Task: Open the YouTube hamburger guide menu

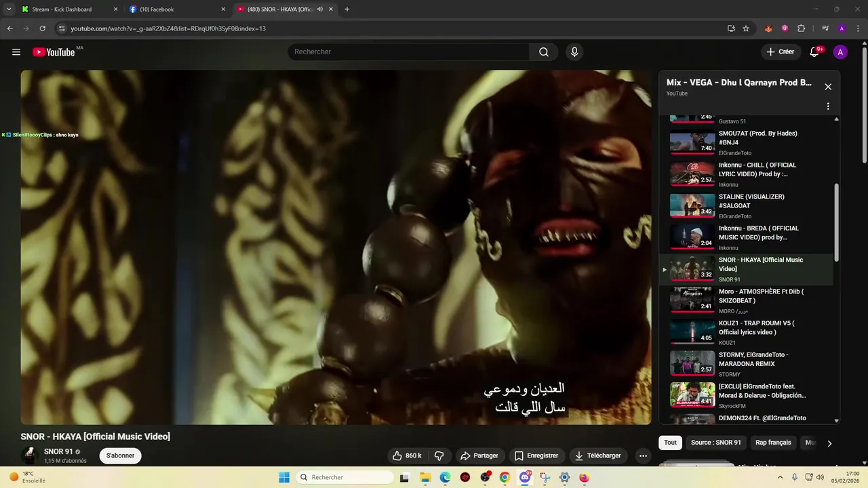Action: 16,52
